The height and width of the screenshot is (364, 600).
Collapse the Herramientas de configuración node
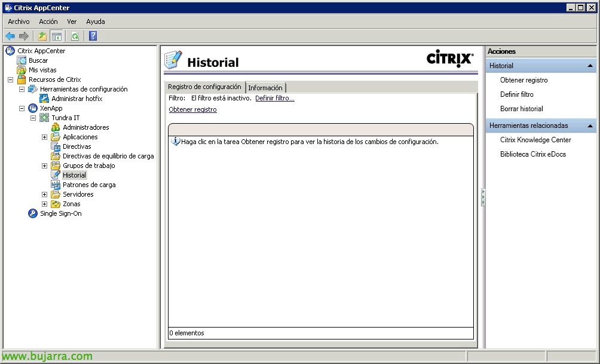click(22, 89)
